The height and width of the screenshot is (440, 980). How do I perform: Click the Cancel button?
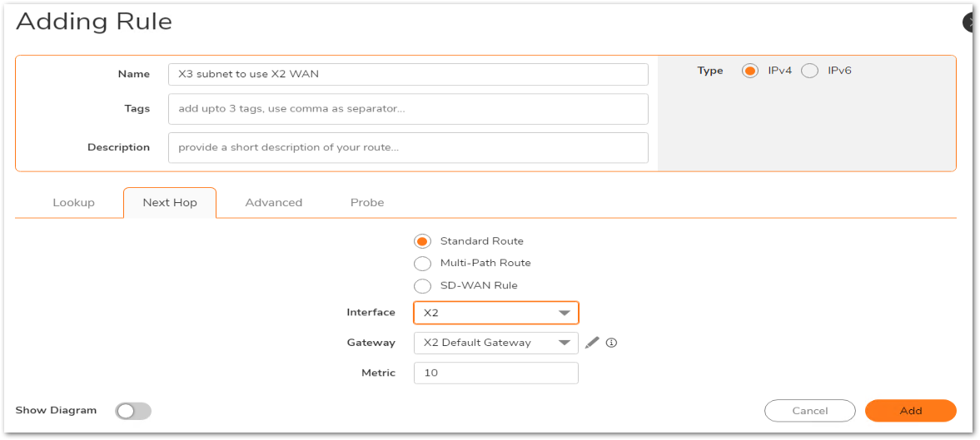tap(809, 411)
